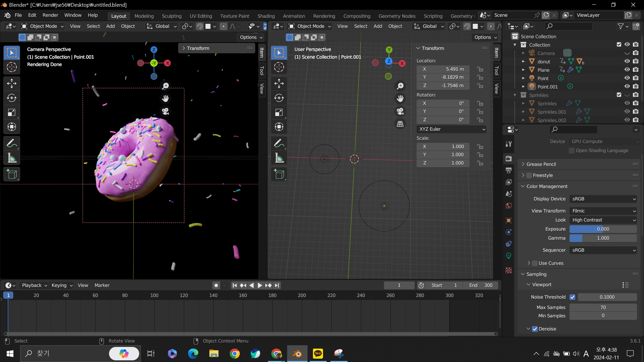Expand the donut object tree item
The image size is (644, 362).
(523, 61)
